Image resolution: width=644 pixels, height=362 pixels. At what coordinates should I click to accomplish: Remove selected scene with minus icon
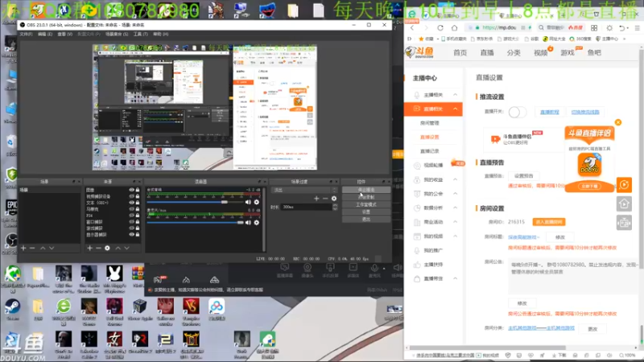point(32,248)
